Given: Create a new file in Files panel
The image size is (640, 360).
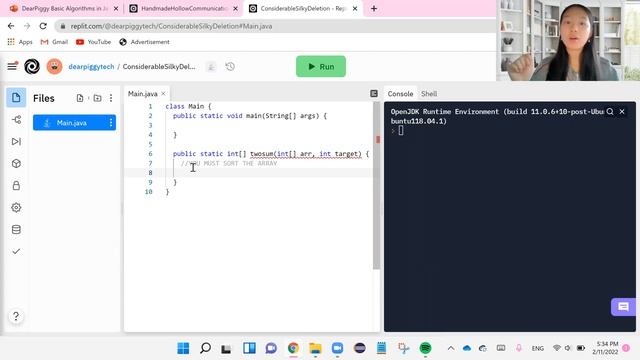Looking at the screenshot, I should point(80,98).
